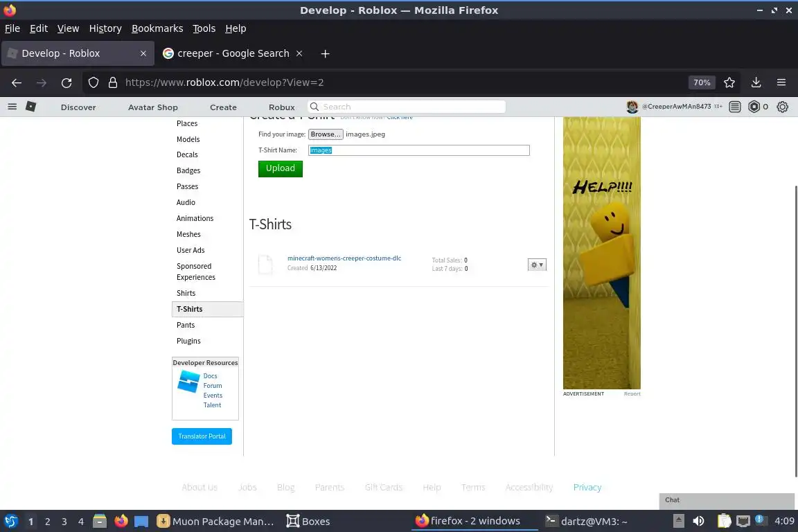Open Firefox application hamburger menu
This screenshot has width=798, height=532.
point(781,82)
